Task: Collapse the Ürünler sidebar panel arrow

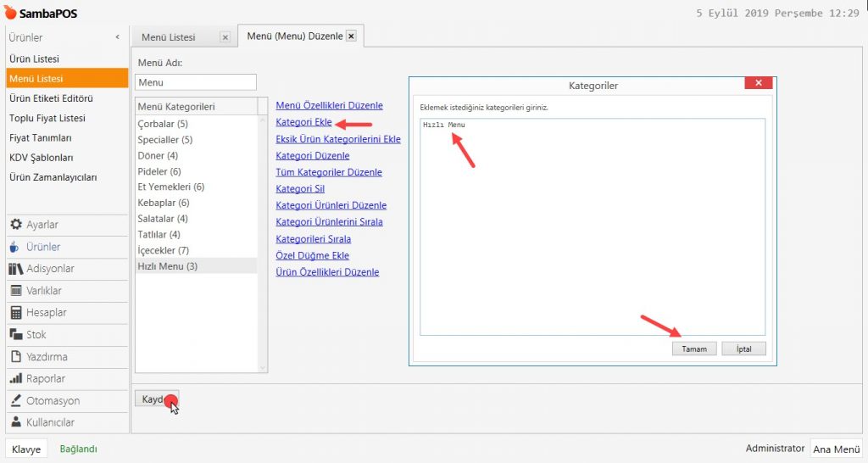Action: coord(117,37)
